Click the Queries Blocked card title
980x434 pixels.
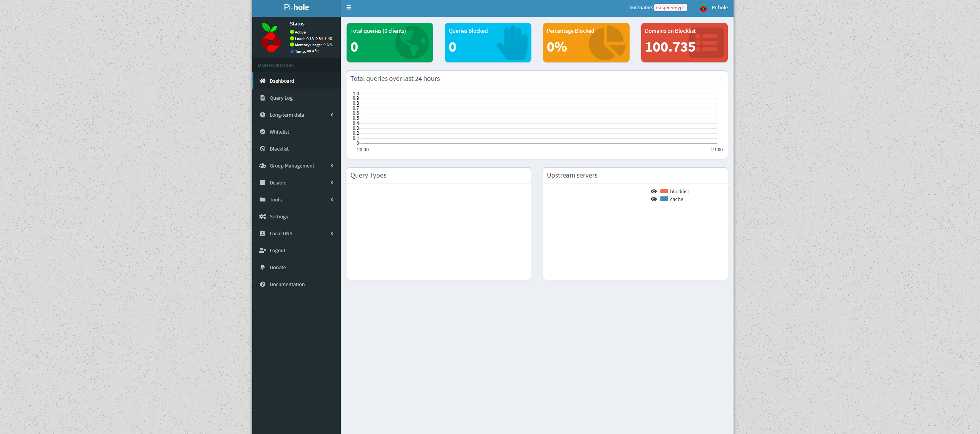(x=468, y=31)
